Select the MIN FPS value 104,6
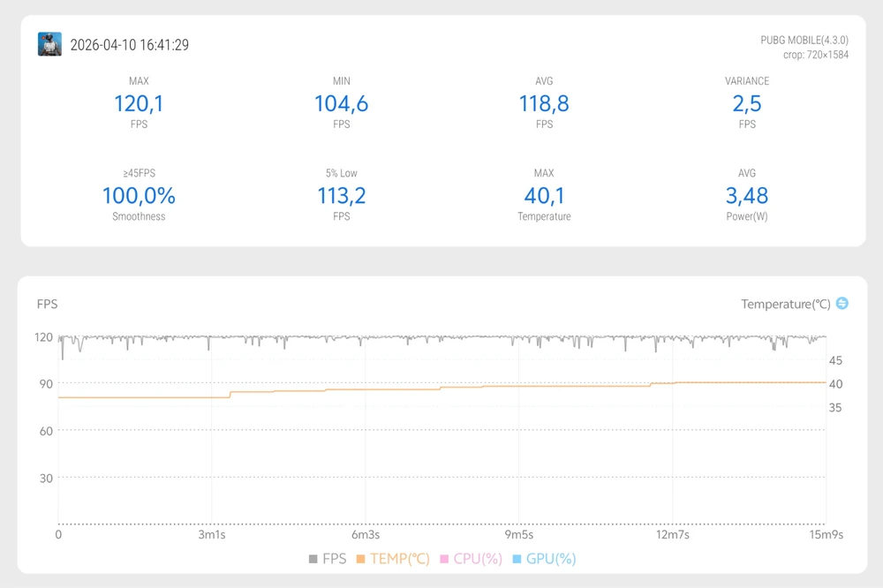This screenshot has height=588, width=883. coord(342,103)
